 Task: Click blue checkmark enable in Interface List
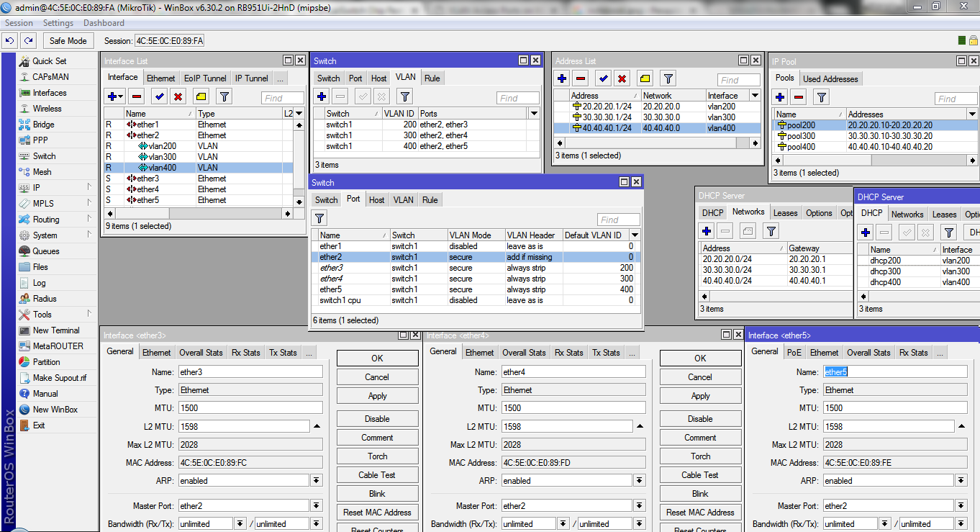coord(159,96)
